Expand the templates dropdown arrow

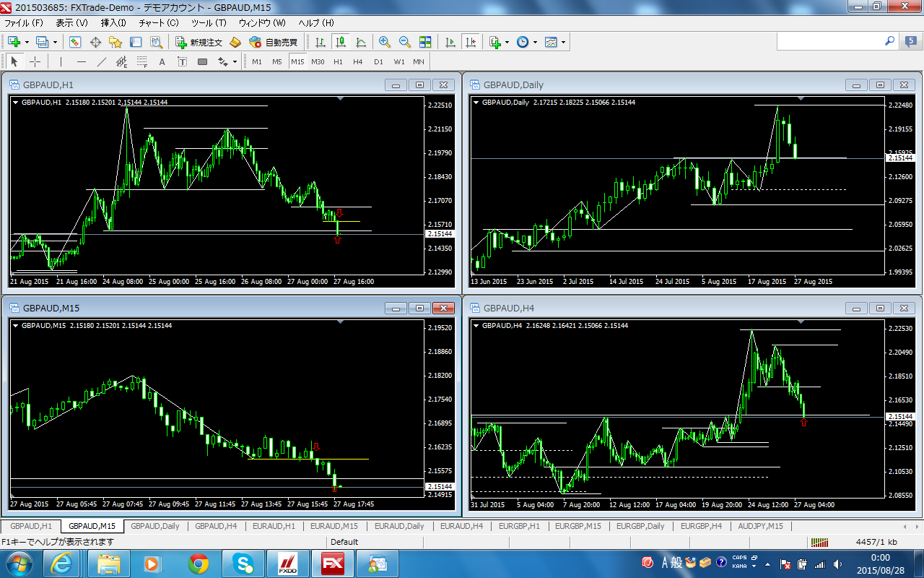pos(563,43)
